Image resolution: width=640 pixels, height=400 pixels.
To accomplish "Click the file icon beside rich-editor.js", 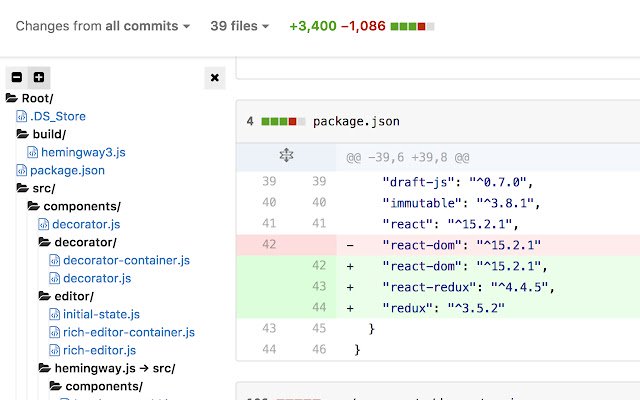I will point(55,350).
